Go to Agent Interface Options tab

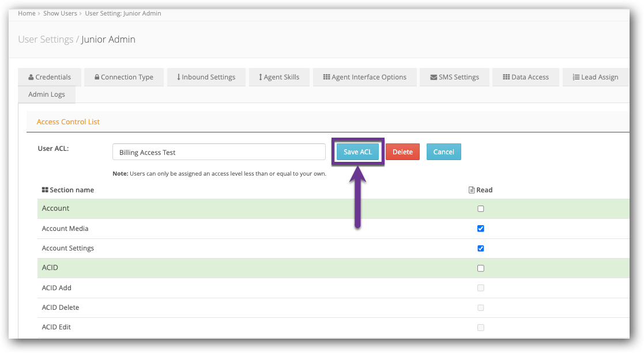coord(364,77)
